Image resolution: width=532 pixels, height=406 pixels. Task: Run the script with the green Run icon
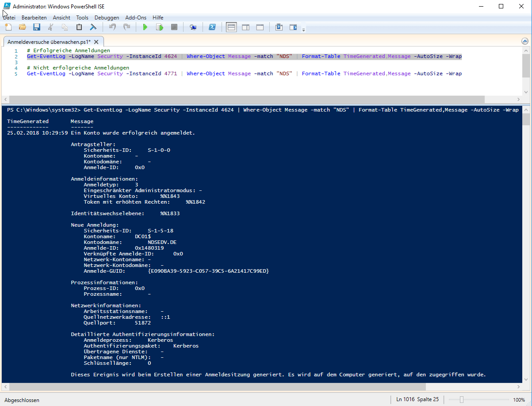tap(145, 27)
